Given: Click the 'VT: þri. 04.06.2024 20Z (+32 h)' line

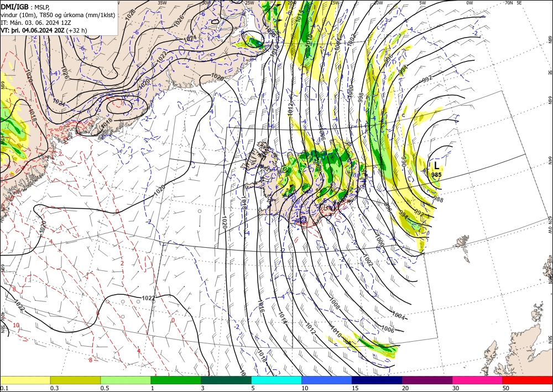Looking at the screenshot, I should tap(44, 30).
